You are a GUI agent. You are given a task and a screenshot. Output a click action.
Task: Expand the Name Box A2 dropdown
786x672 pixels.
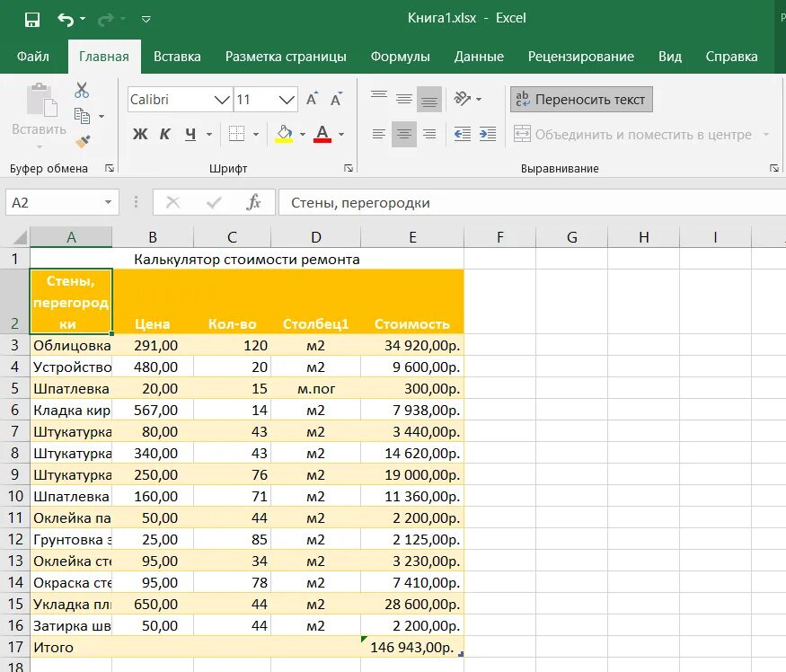coord(109,203)
